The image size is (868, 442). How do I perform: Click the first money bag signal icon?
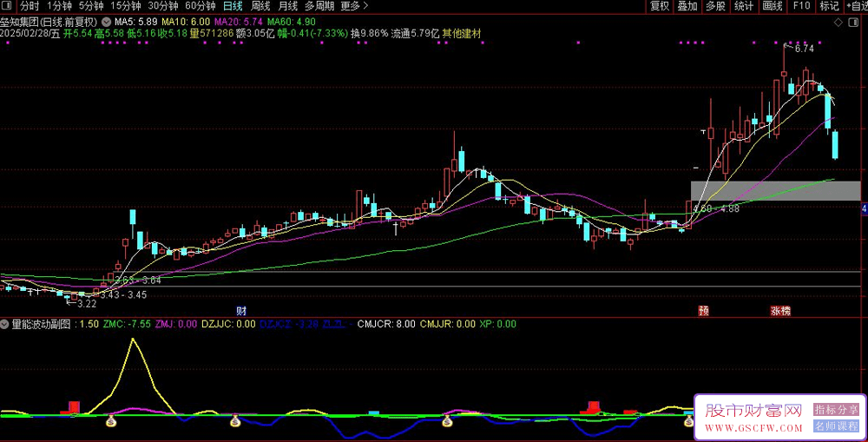[x=112, y=422]
